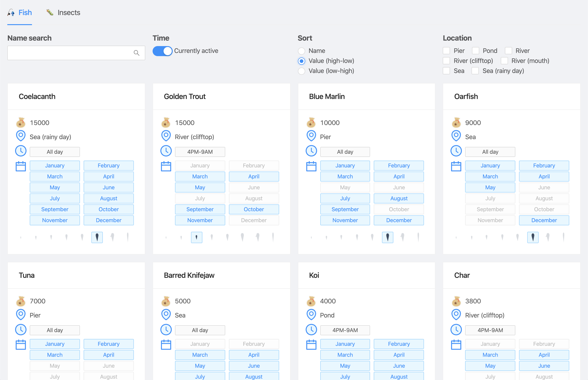Screen dimensions: 588x380
Task: Select Golden Trout's highlighted shadow size icon
Action: pyautogui.click(x=196, y=237)
